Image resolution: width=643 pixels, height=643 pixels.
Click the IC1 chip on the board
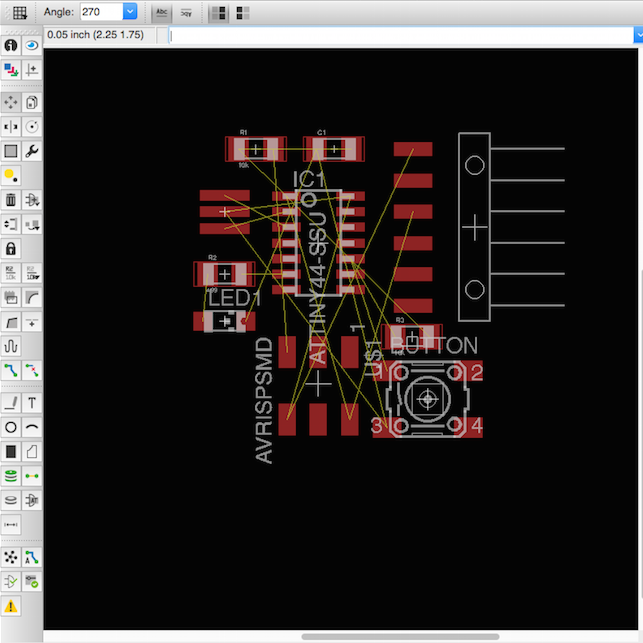pyautogui.click(x=319, y=242)
